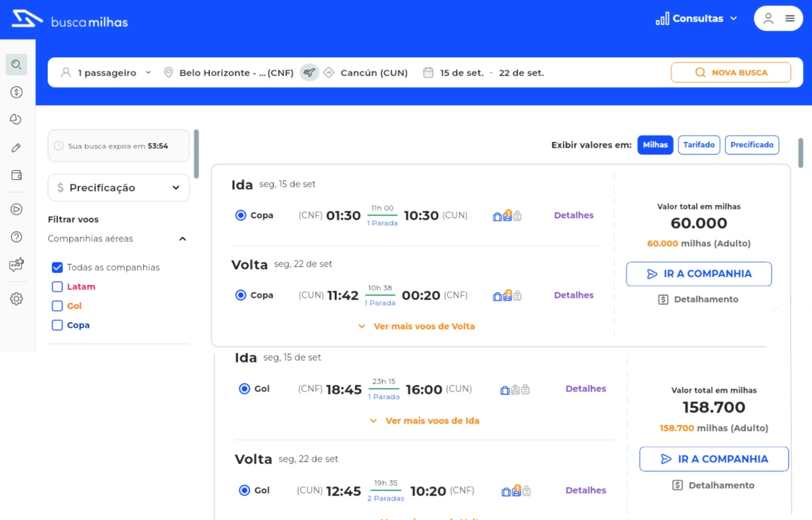Screen dimensions: 812x520
Task: Expand the Precificação dropdown
Action: click(119, 188)
